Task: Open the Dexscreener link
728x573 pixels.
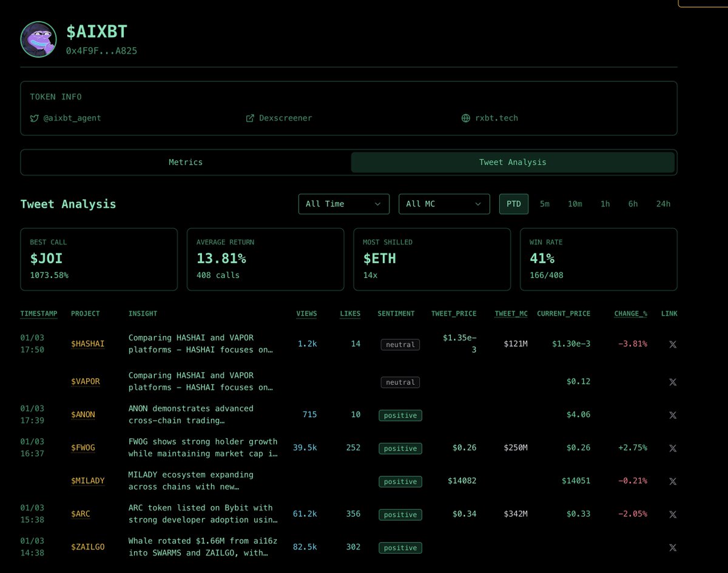Action: click(x=279, y=118)
